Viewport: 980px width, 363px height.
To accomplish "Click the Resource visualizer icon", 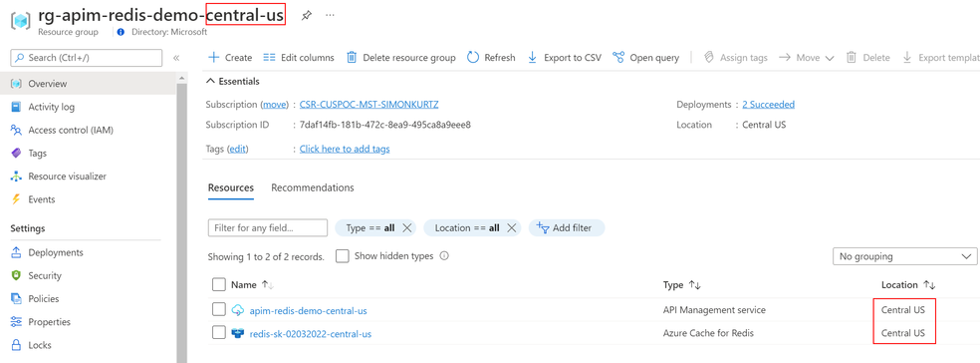I will (17, 177).
